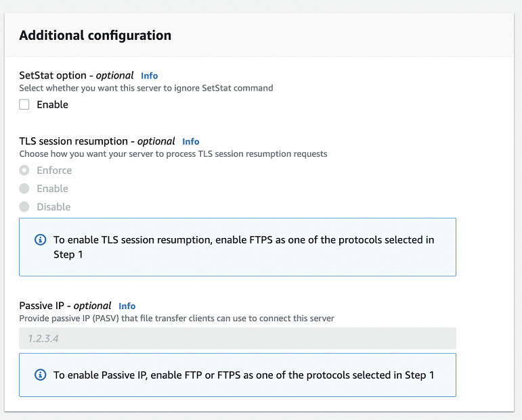Image resolution: width=522 pixels, height=420 pixels.
Task: Tick the SetStat option Enable checkbox
Action: click(x=24, y=104)
